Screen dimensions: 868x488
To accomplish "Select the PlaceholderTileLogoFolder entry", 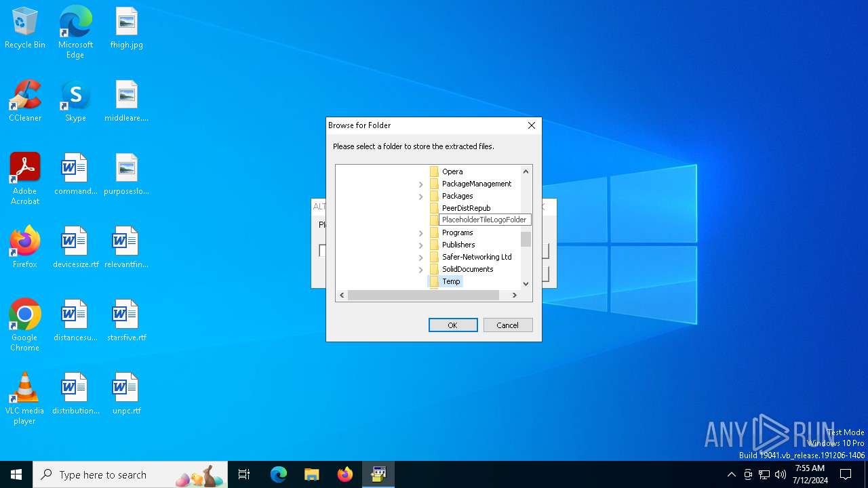I will [x=484, y=220].
